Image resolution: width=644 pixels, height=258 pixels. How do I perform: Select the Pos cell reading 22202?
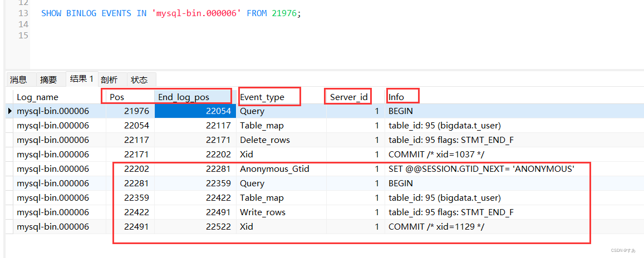[130, 168]
